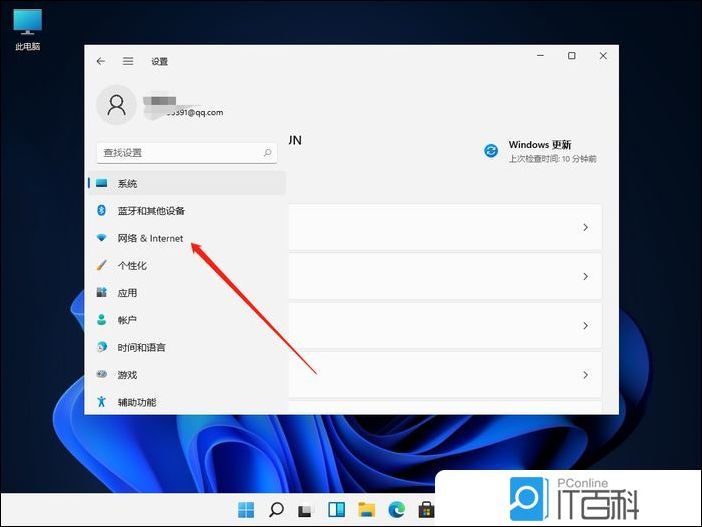
Task: Close the Settings window
Action: tap(603, 56)
